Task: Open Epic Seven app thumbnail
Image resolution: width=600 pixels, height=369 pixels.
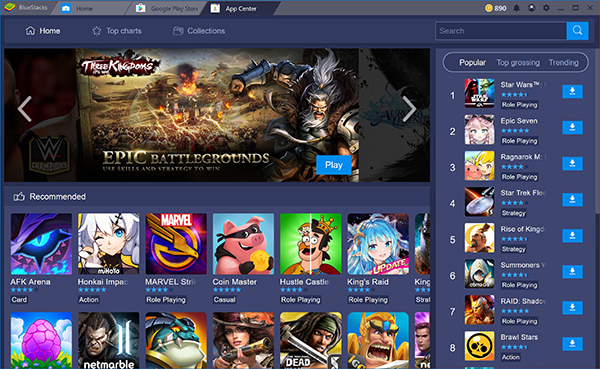Action: click(479, 129)
